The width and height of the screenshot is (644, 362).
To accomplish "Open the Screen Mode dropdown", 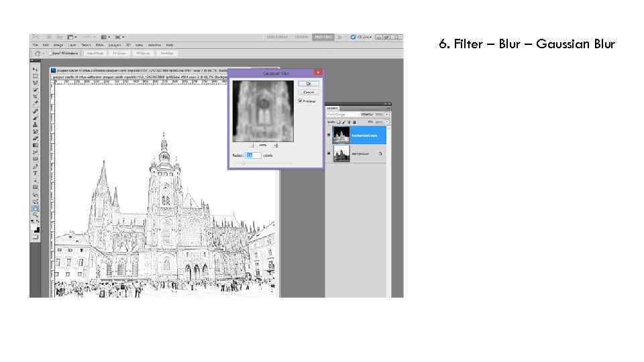I will pos(119,37).
